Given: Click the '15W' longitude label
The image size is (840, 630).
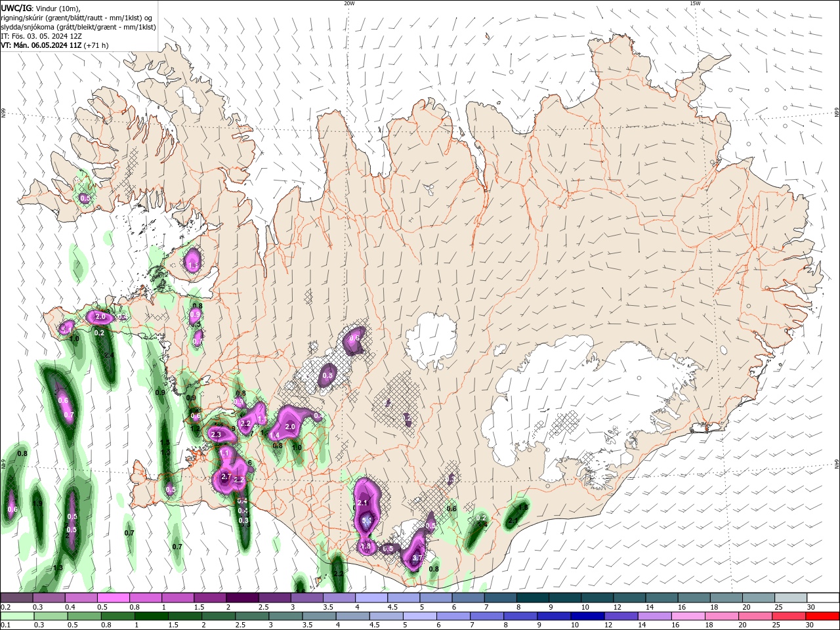Looking at the screenshot, I should click(695, 3).
